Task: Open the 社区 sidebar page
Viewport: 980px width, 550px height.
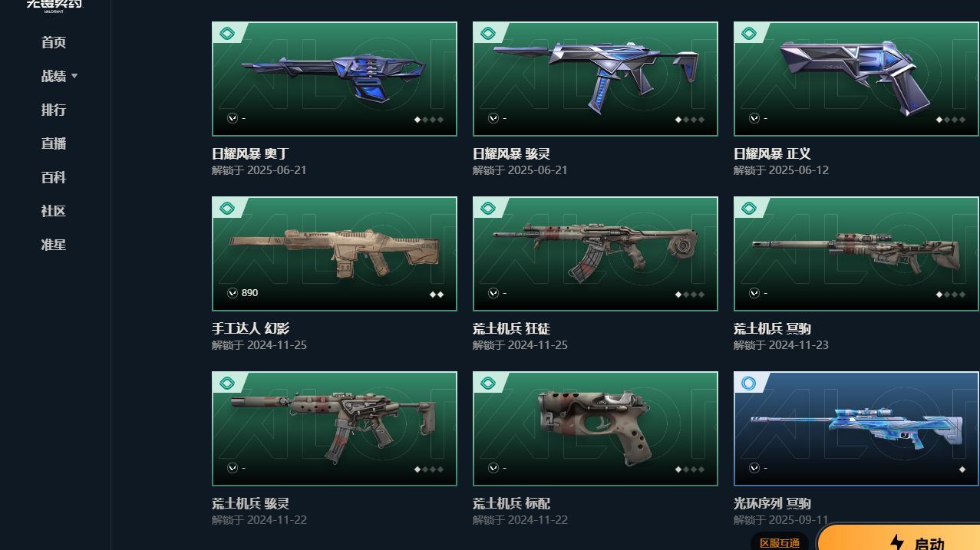Action: pyautogui.click(x=54, y=211)
